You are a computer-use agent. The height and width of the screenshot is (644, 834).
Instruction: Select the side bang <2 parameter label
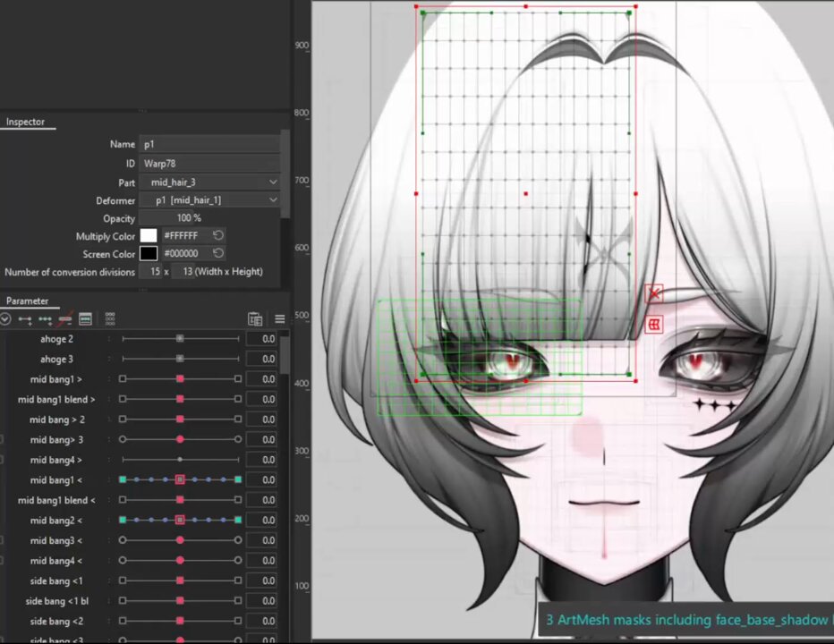tap(56, 621)
